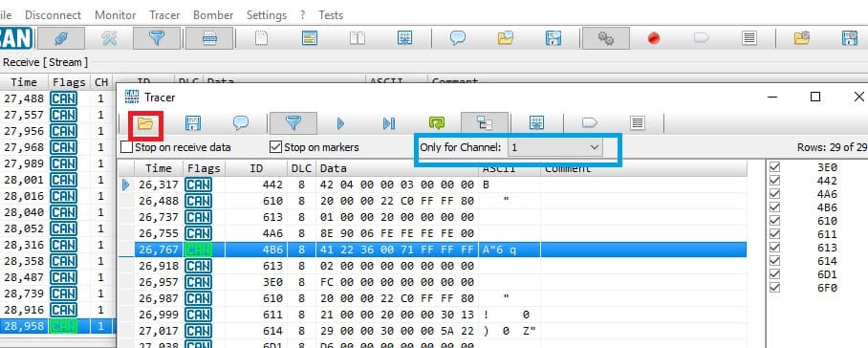
Task: Click the list view icon in main toolbar
Action: [310, 38]
